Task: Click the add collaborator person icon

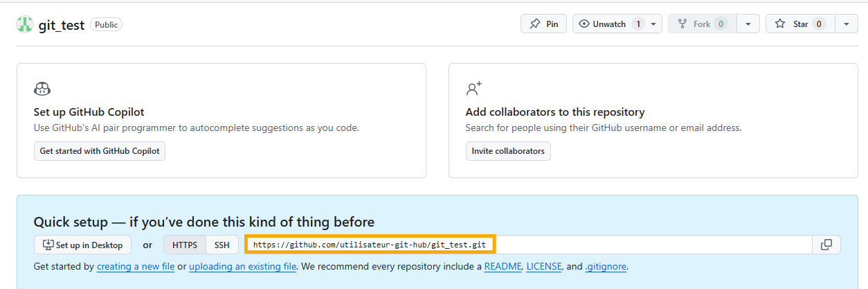Action: click(x=473, y=89)
